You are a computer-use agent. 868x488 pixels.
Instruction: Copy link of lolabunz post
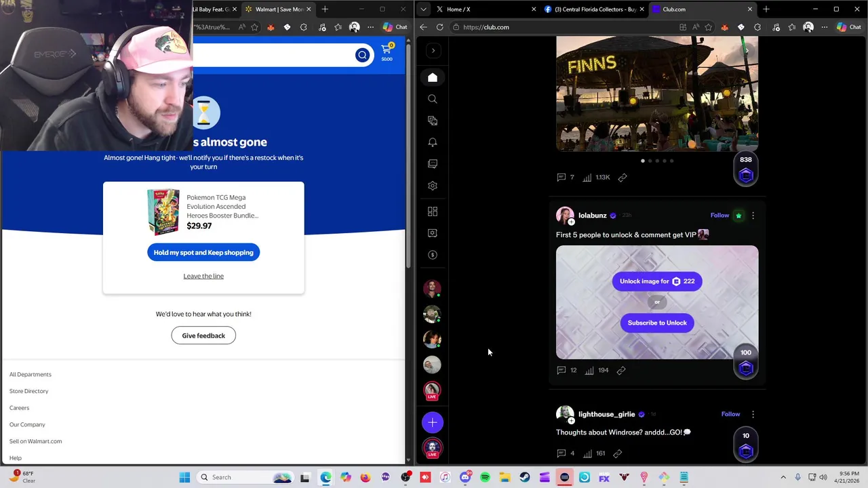(621, 370)
